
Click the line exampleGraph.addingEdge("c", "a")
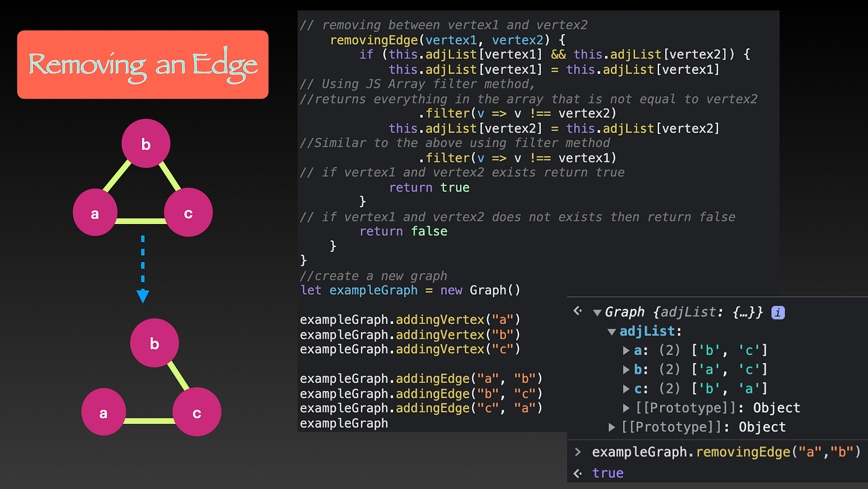point(421,408)
